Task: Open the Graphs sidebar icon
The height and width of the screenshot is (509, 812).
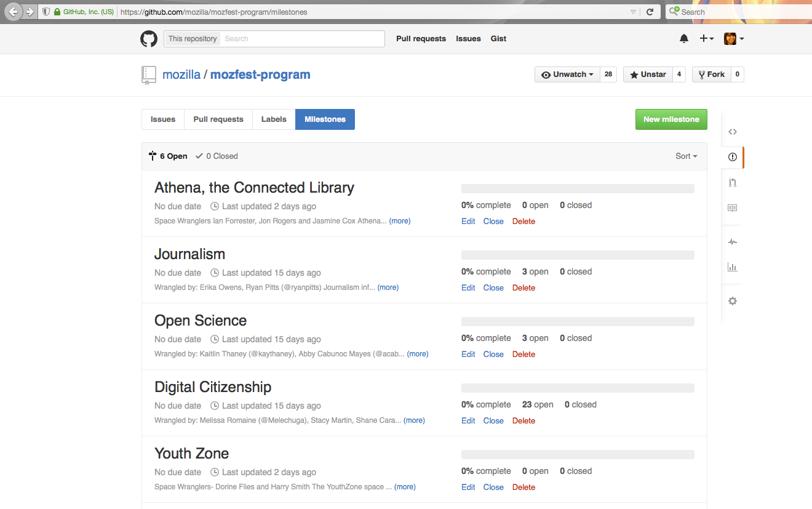Action: [732, 267]
